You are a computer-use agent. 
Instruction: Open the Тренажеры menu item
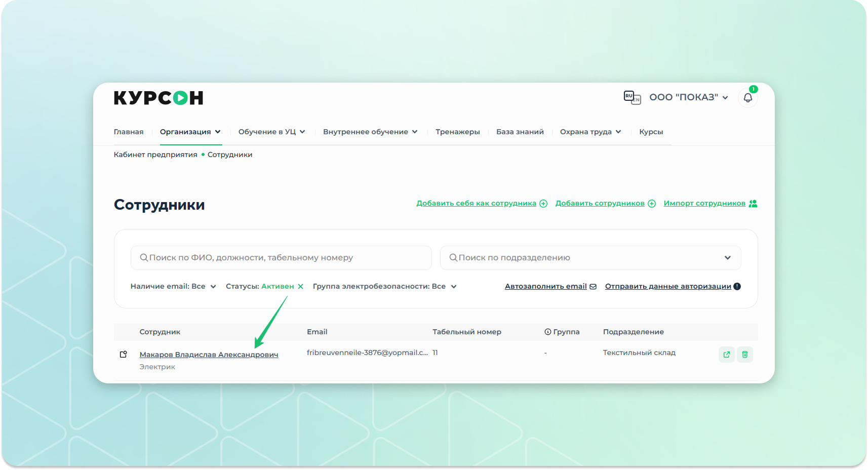(x=457, y=132)
